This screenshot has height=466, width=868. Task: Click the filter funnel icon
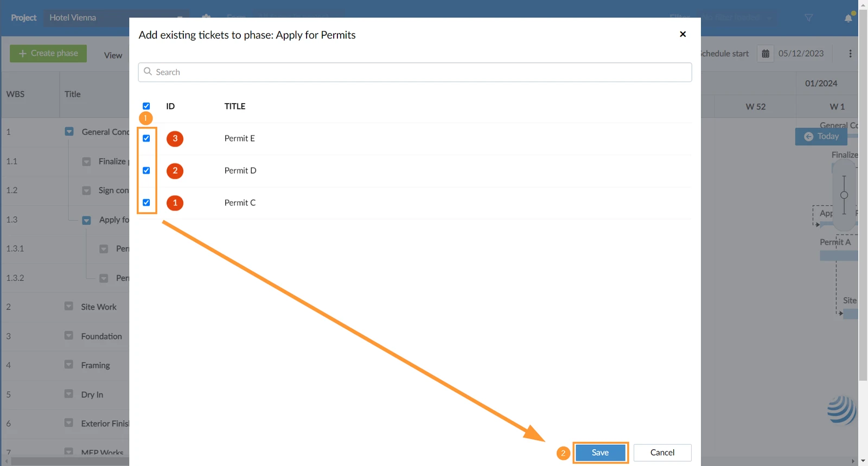808,18
